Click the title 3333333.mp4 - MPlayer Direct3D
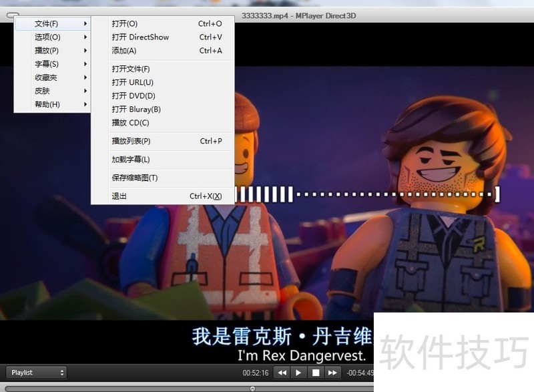534x392 pixels. coord(298,15)
